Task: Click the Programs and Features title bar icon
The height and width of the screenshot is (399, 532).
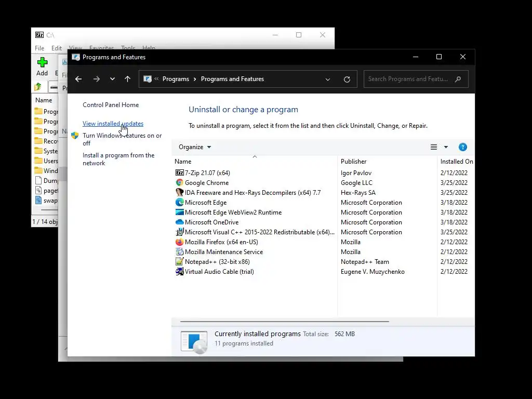Action: click(75, 57)
